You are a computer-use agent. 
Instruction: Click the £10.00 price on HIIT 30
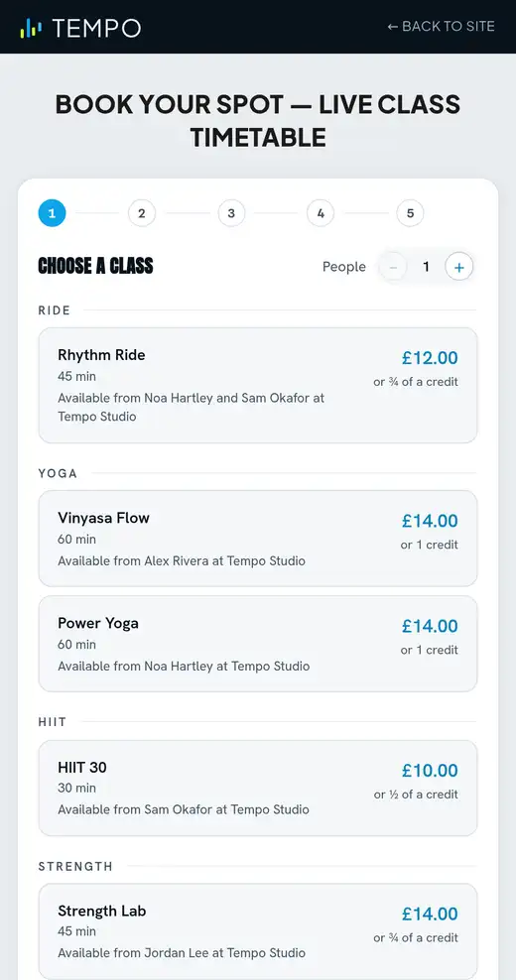[x=430, y=771]
